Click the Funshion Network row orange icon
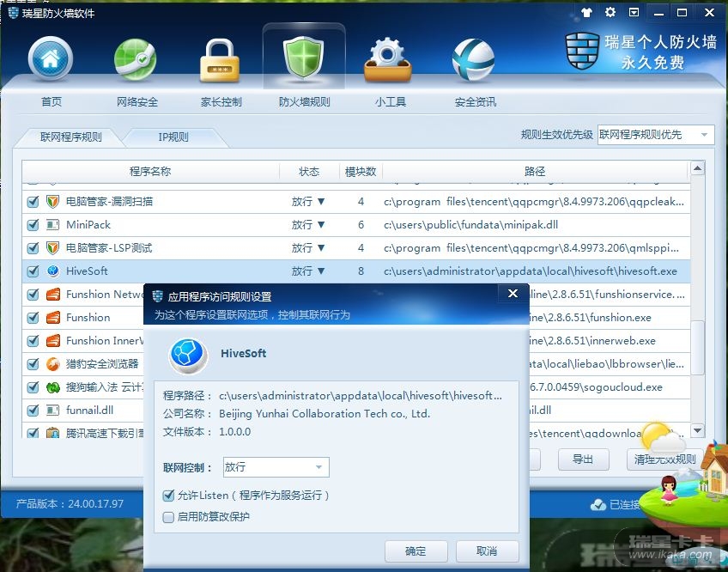The width and height of the screenshot is (728, 572). [53, 294]
